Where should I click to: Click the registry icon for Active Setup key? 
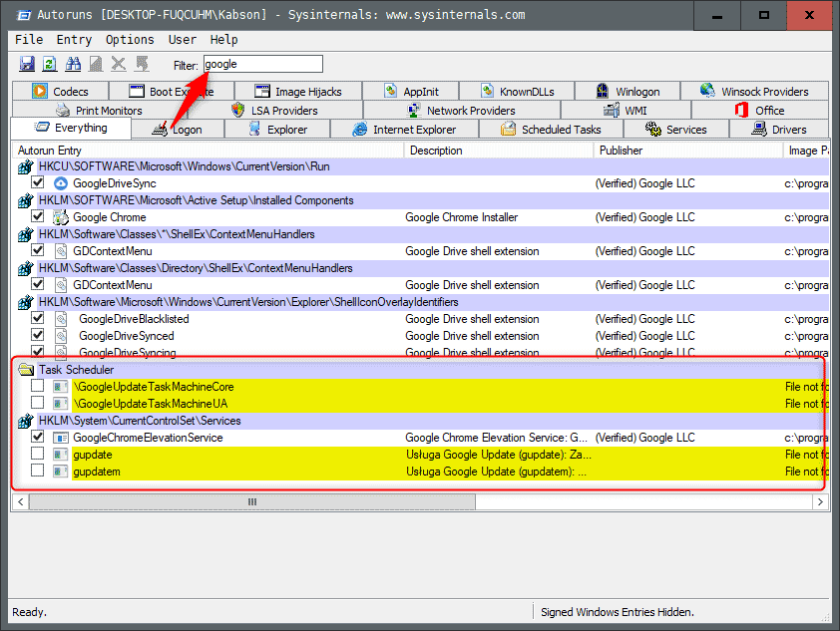[26, 200]
